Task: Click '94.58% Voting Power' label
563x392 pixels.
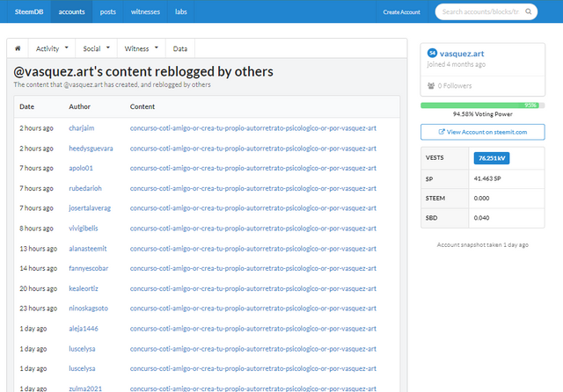Action: 483,114
